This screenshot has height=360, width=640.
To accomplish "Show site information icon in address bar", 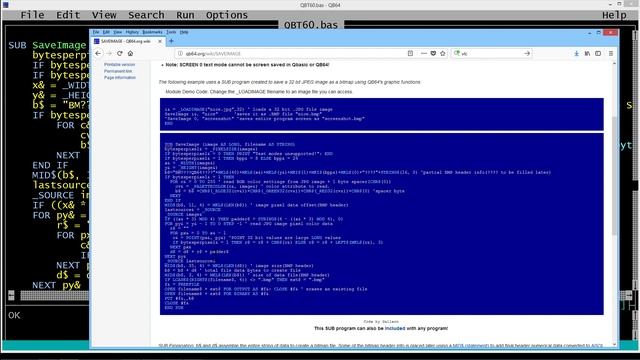I will (180, 53).
